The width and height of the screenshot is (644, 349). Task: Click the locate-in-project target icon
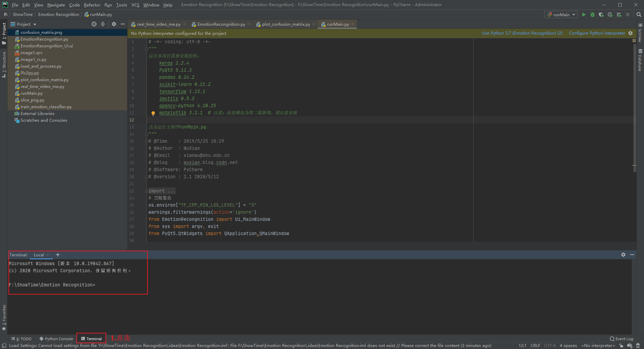point(94,24)
